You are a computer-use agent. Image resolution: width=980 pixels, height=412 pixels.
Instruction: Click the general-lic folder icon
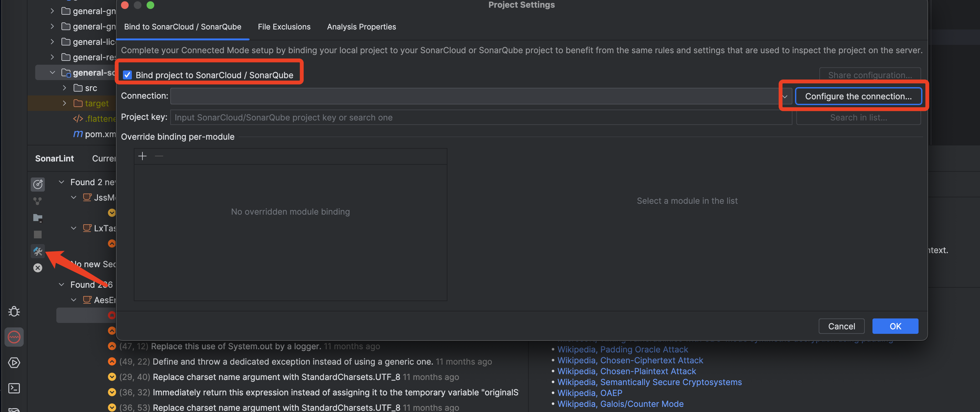click(66, 42)
